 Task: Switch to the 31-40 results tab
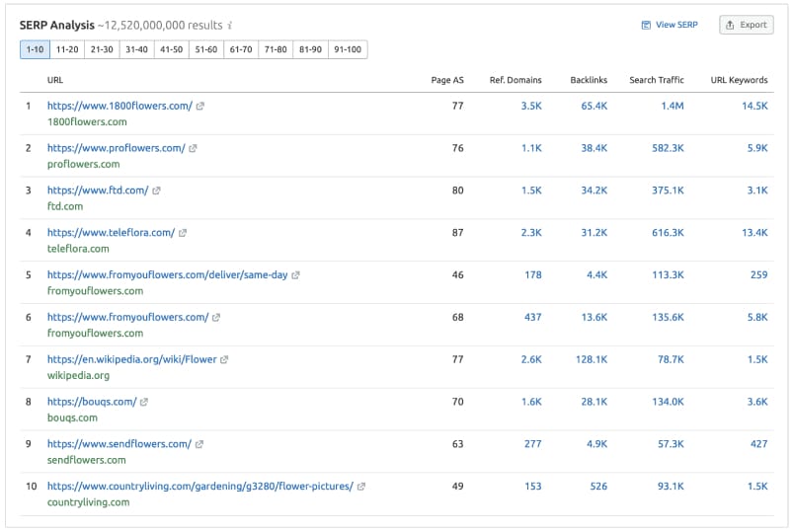(137, 49)
